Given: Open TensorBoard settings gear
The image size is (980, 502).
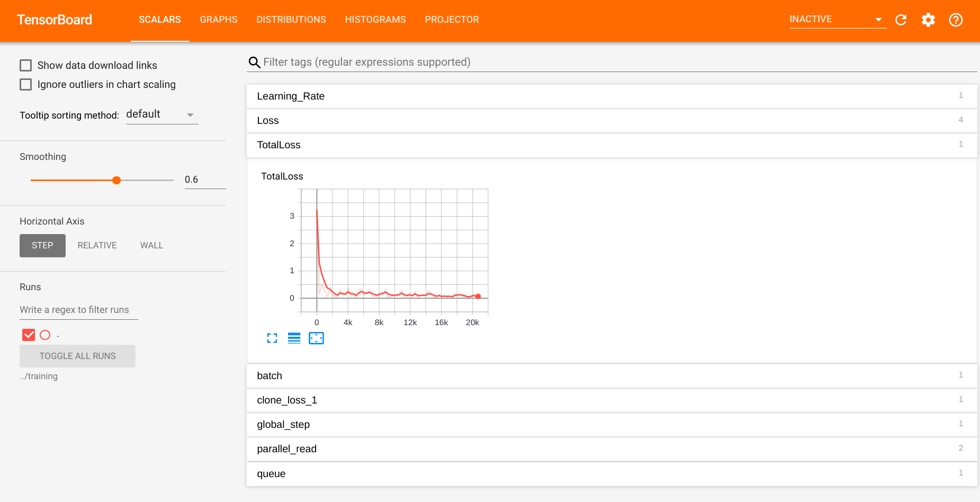Looking at the screenshot, I should (928, 20).
